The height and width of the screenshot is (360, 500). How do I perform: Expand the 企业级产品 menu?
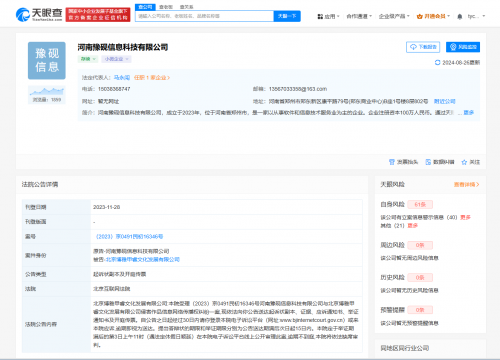click(394, 16)
